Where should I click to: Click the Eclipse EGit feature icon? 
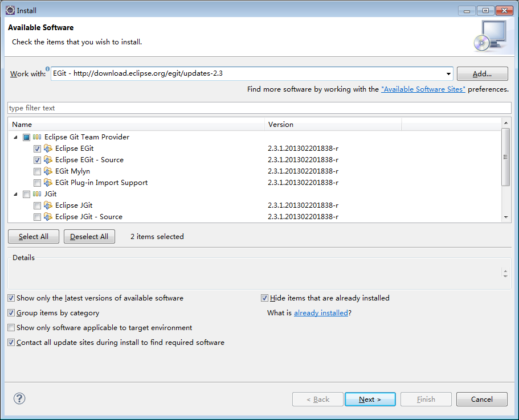[48, 149]
